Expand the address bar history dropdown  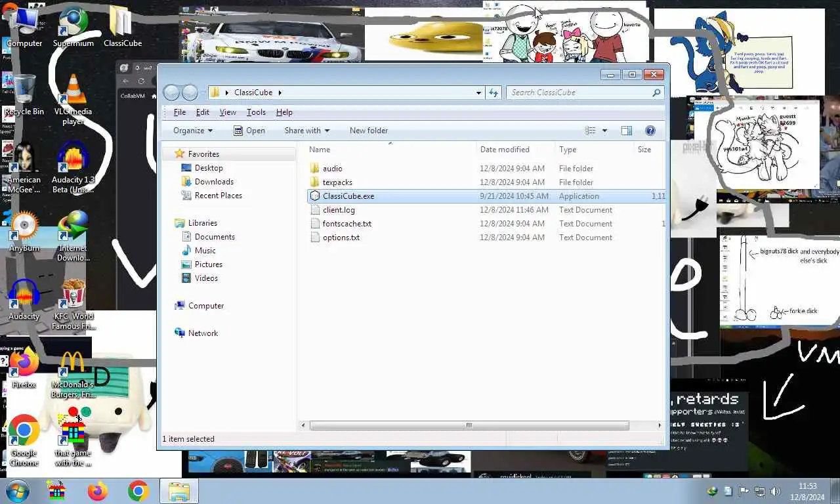[x=478, y=93]
